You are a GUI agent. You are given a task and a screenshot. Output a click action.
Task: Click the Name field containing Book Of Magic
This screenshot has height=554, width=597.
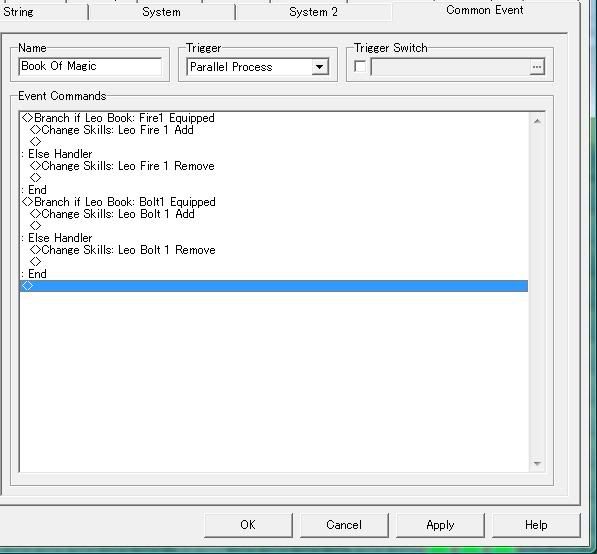coord(90,67)
